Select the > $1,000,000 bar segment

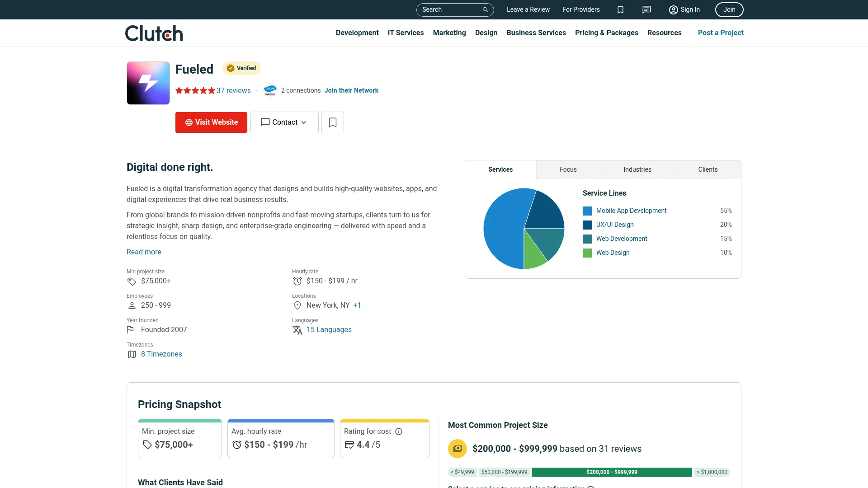point(712,472)
